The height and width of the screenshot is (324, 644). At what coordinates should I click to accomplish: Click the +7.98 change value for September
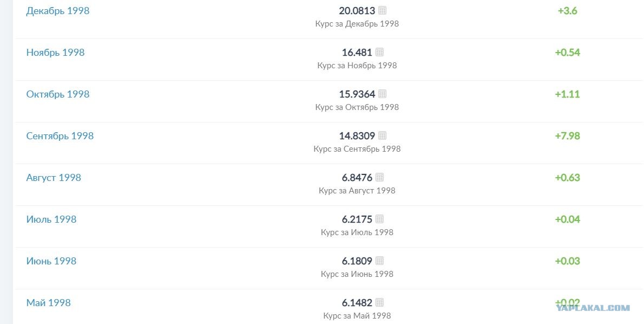point(567,136)
